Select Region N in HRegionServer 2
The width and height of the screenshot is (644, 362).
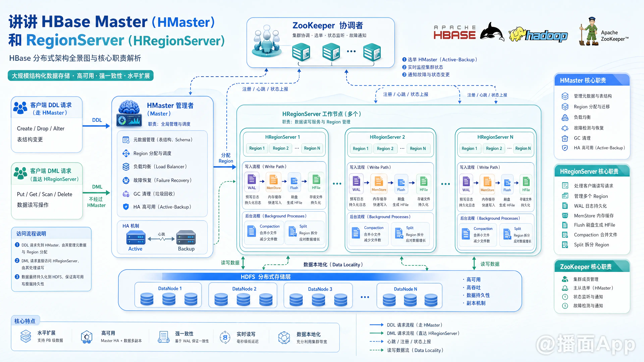[x=418, y=148]
